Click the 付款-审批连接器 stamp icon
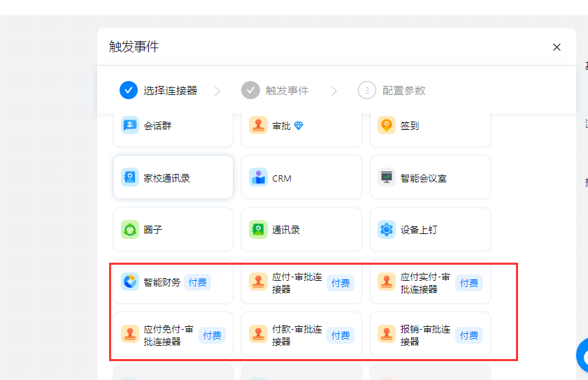588x380 pixels. 258,334
